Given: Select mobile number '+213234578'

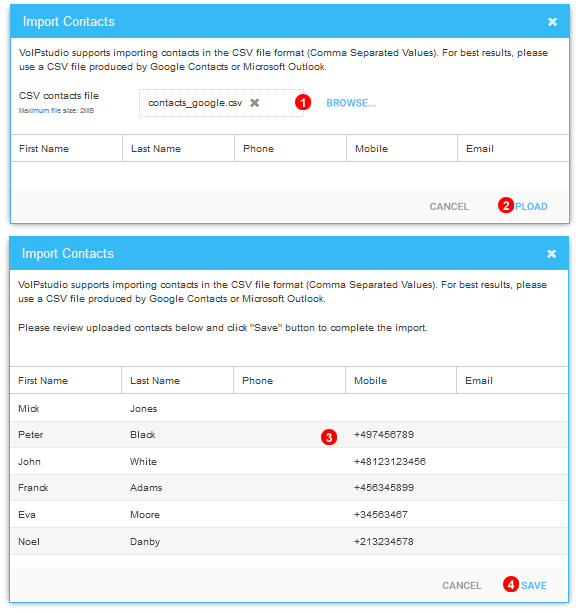Looking at the screenshot, I should pos(383,541).
